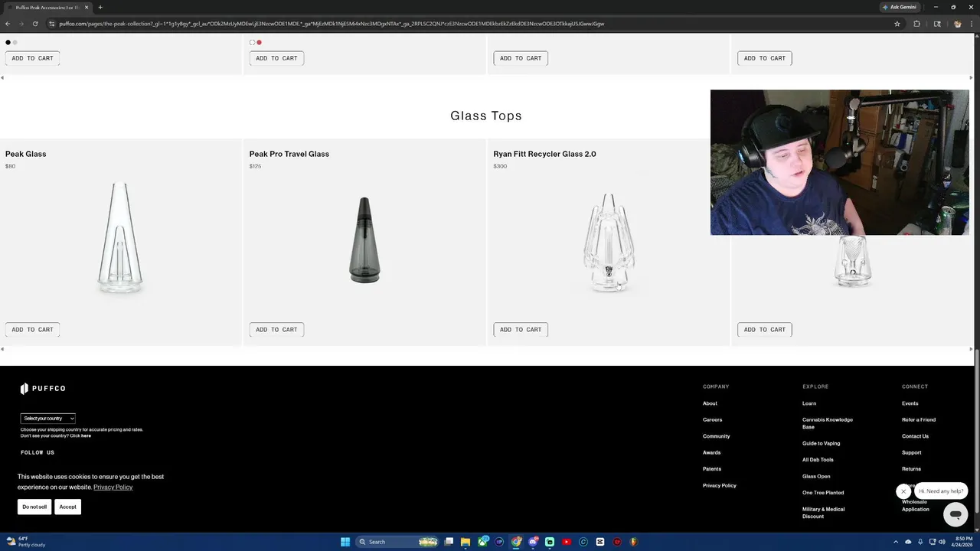Open the Windows Start menu

pos(345,542)
